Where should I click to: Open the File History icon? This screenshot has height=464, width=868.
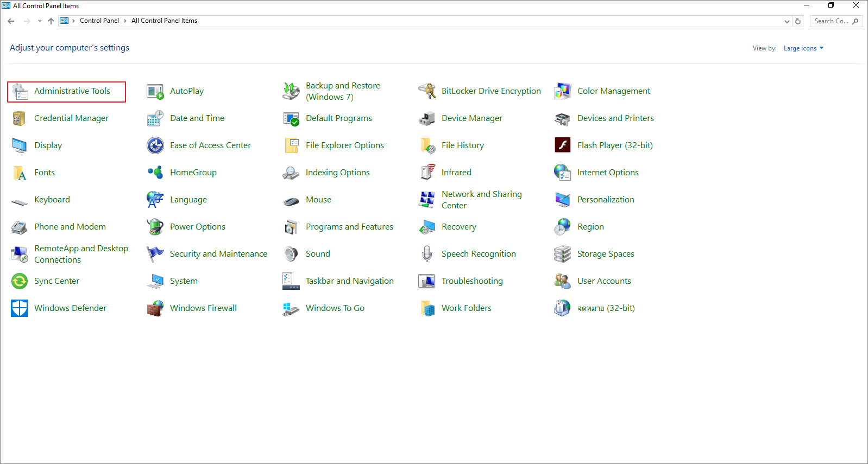pyautogui.click(x=427, y=145)
